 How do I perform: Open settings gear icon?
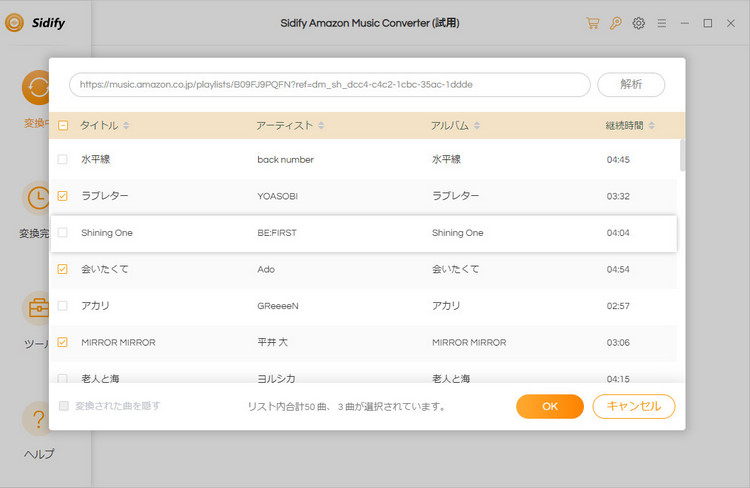point(639,23)
